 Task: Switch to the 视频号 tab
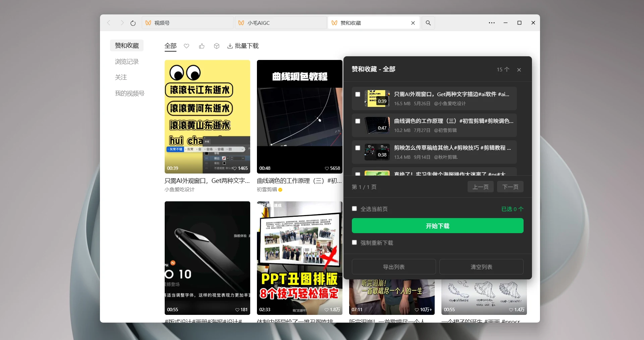point(188,23)
